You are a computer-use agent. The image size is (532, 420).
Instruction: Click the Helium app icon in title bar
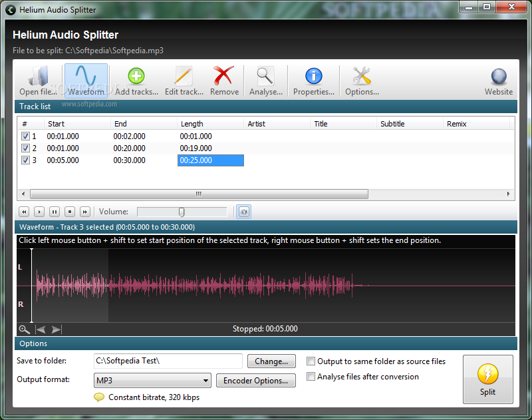coord(11,10)
